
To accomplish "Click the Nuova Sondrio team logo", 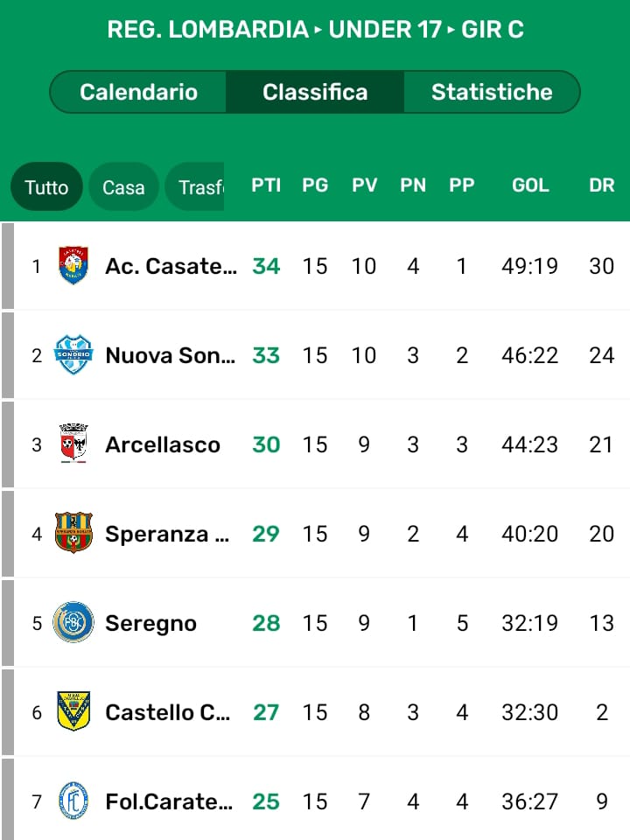I will (x=73, y=355).
